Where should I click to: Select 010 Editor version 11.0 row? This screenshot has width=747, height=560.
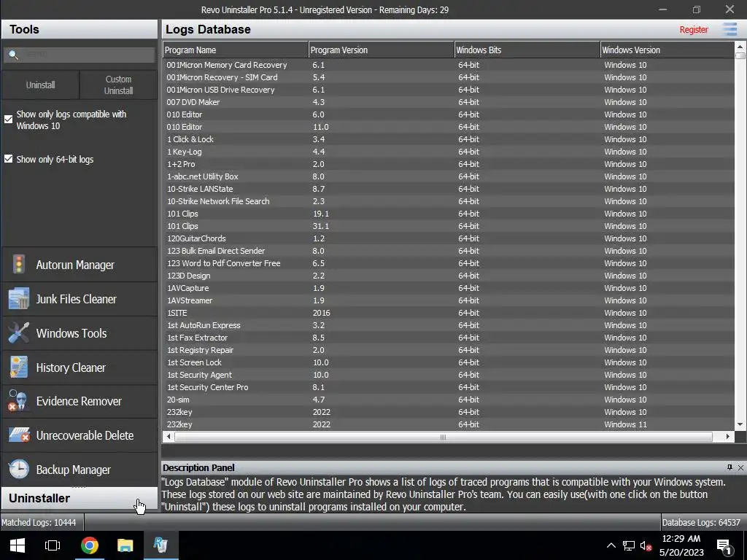[x=449, y=127]
